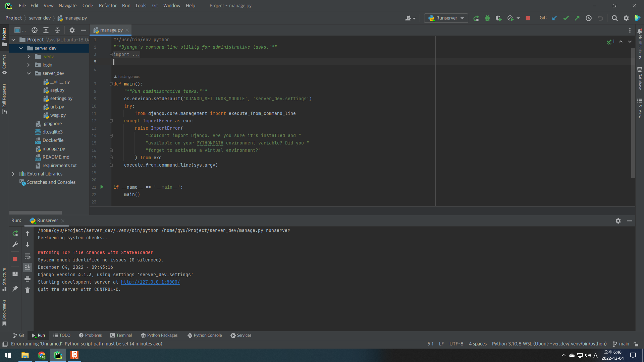The width and height of the screenshot is (644, 362).
Task: Click the Git commit checkmark icon
Action: click(x=566, y=18)
